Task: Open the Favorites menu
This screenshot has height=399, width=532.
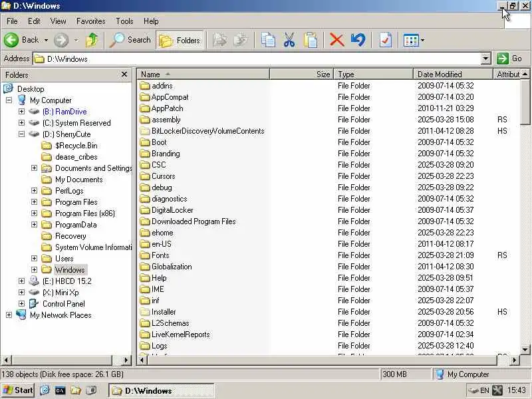Action: [x=90, y=21]
